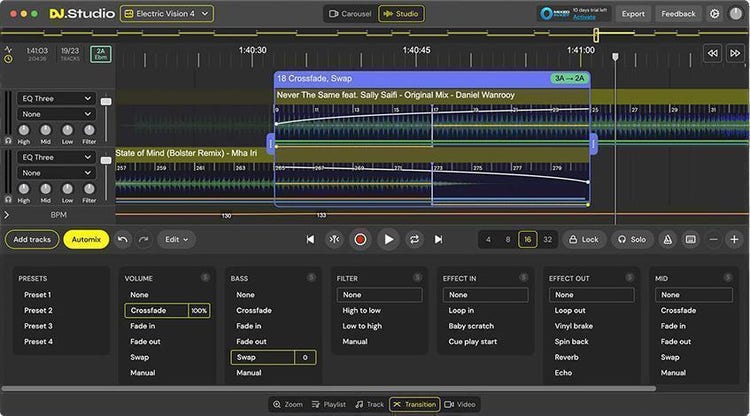Open the Electric Vision 4 project dropdown

click(166, 14)
